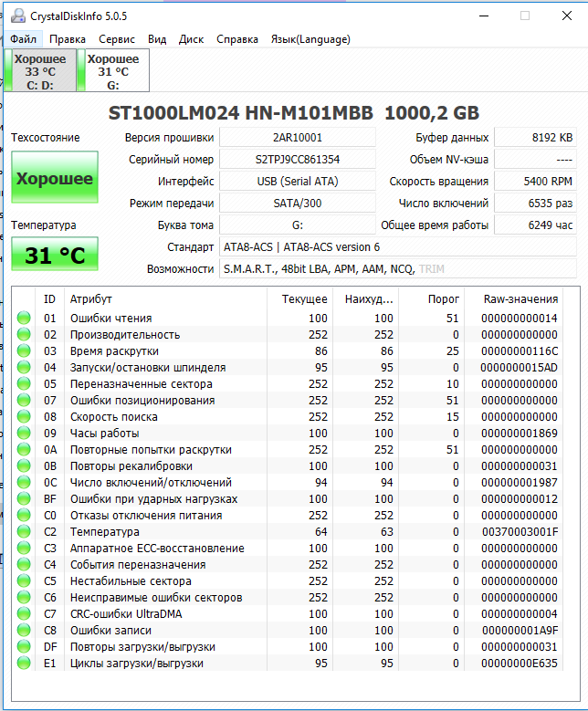
Task: Click the status orb for События переназначения
Action: [x=24, y=564]
